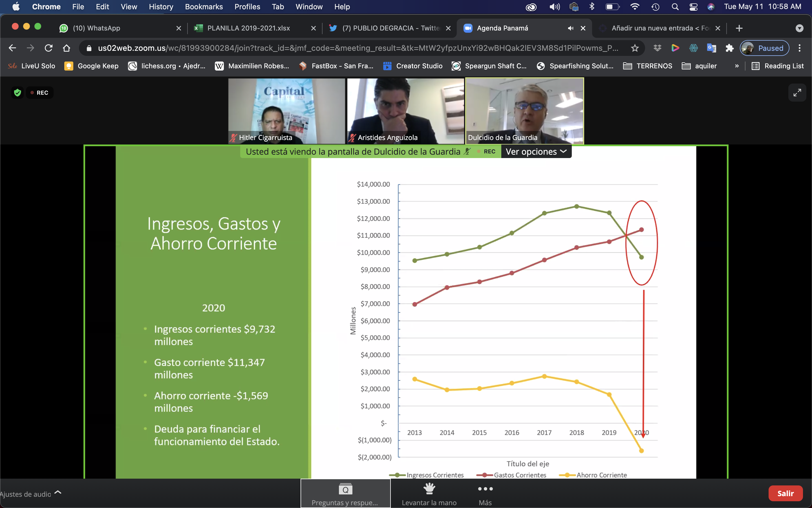Screen dimensions: 812x508
Task: Open the Profiles menu
Action: pos(247,7)
